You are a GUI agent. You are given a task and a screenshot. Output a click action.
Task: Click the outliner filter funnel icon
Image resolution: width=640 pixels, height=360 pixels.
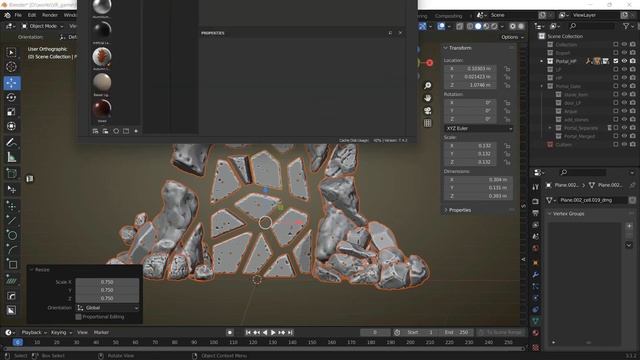626,26
